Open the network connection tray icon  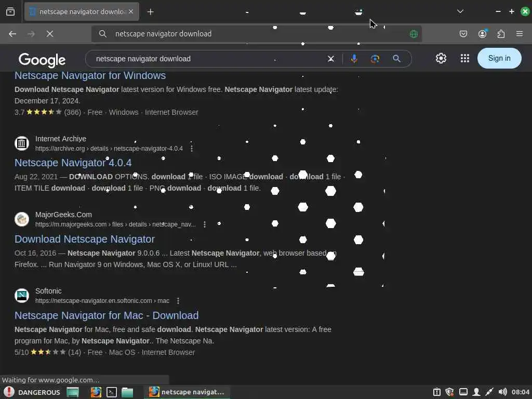(489, 392)
